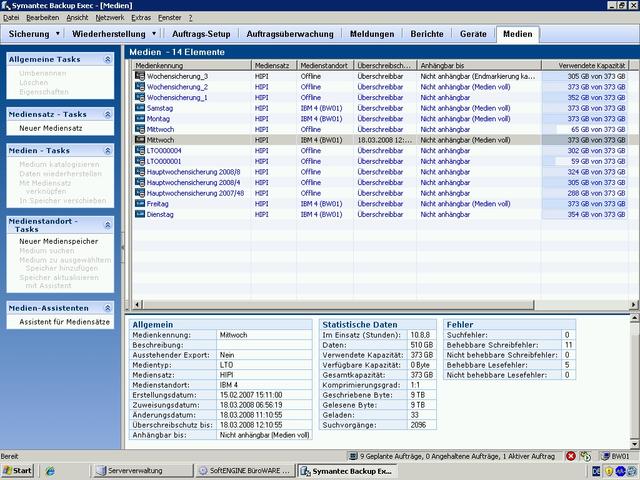Open the Datei menu
640x480 pixels.
pos(11,18)
